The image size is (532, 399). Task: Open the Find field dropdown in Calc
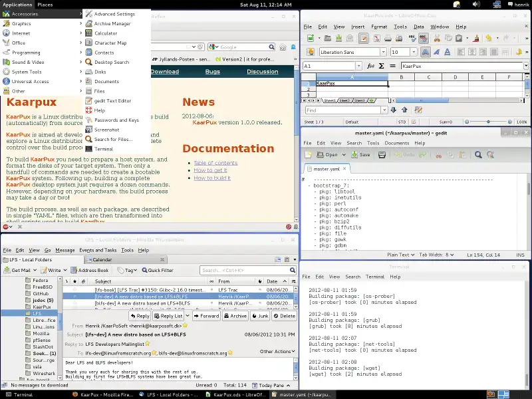point(384,110)
